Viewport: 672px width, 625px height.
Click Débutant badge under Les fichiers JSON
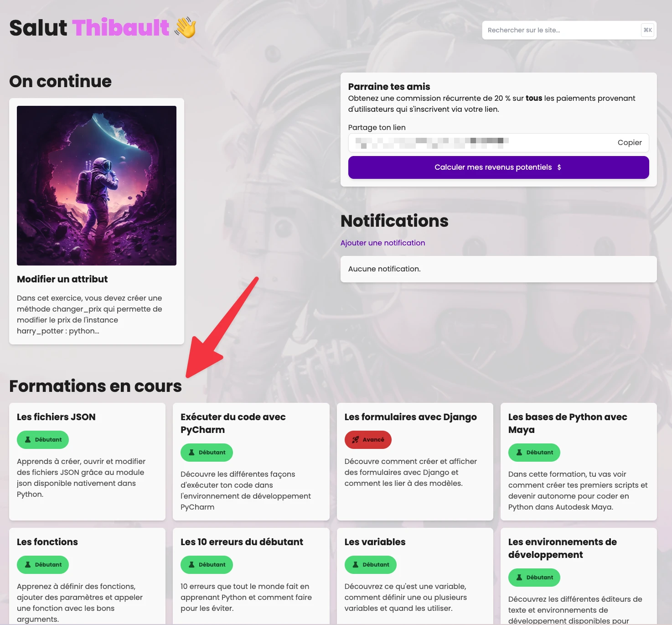[x=43, y=440]
